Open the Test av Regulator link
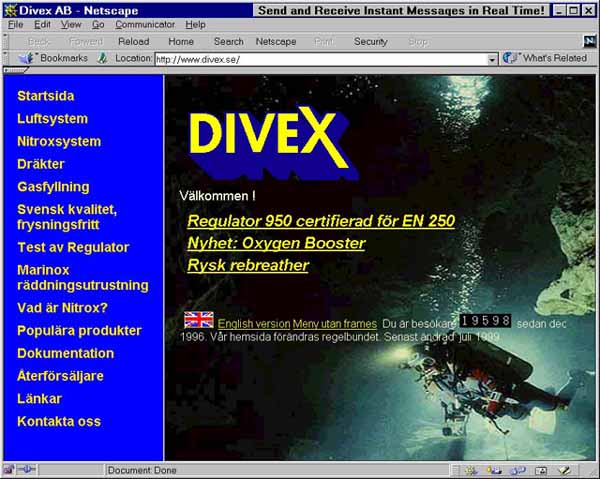 (73, 248)
